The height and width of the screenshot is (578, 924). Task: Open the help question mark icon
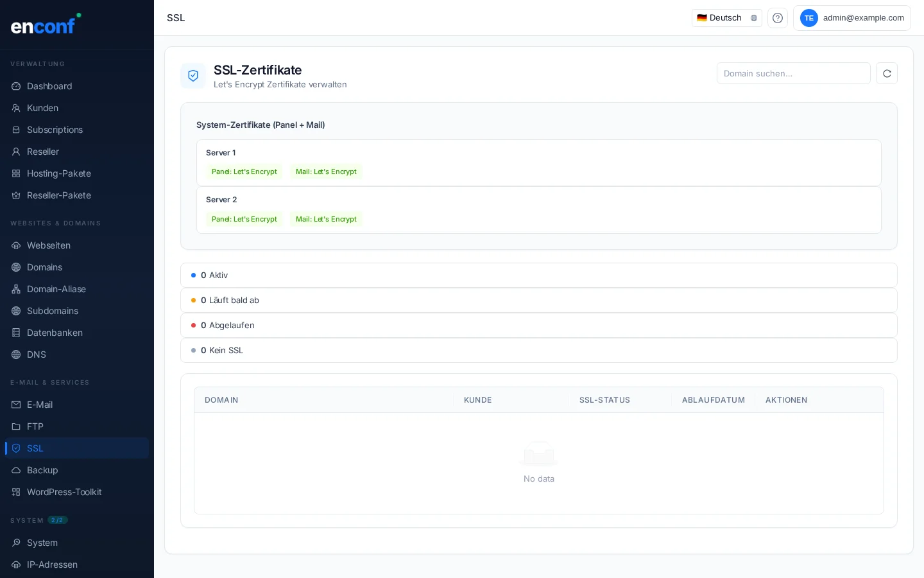click(x=777, y=18)
